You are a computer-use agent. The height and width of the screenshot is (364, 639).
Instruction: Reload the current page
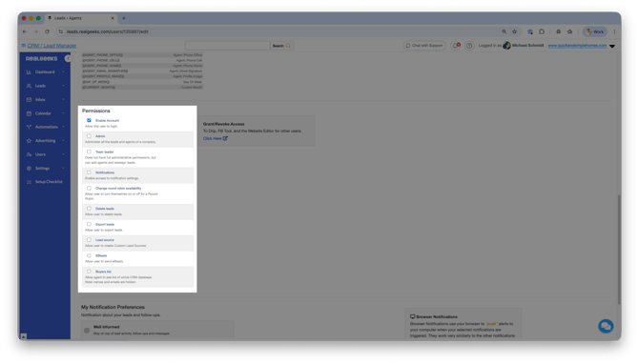[47, 31]
